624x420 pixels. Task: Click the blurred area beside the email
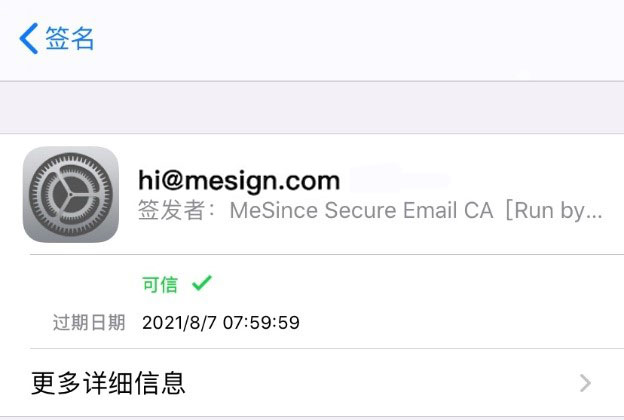400,178
